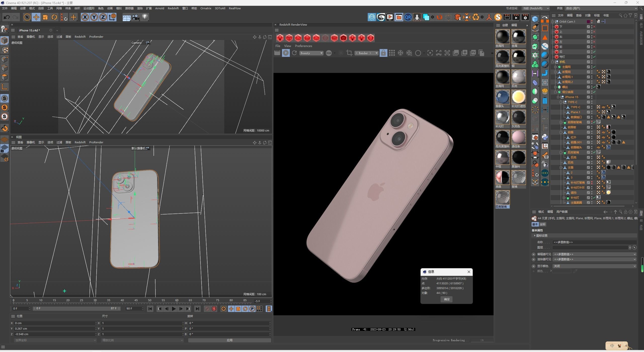
Task: Click the Undo arrow icon
Action: 7,17
